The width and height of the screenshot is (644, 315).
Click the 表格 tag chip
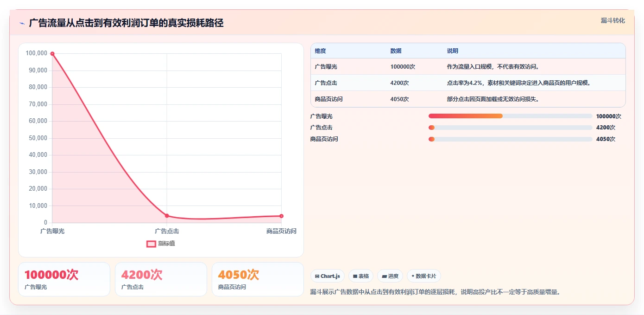361,276
